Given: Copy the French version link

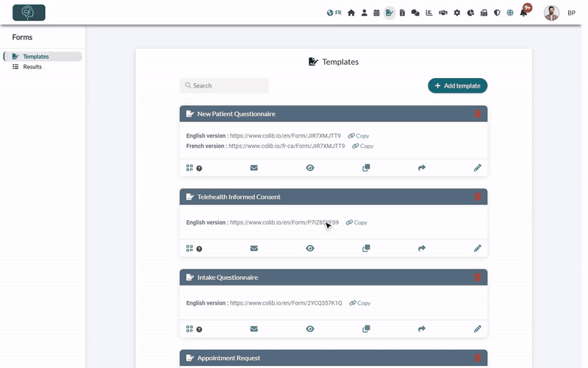Looking at the screenshot, I should tap(362, 146).
